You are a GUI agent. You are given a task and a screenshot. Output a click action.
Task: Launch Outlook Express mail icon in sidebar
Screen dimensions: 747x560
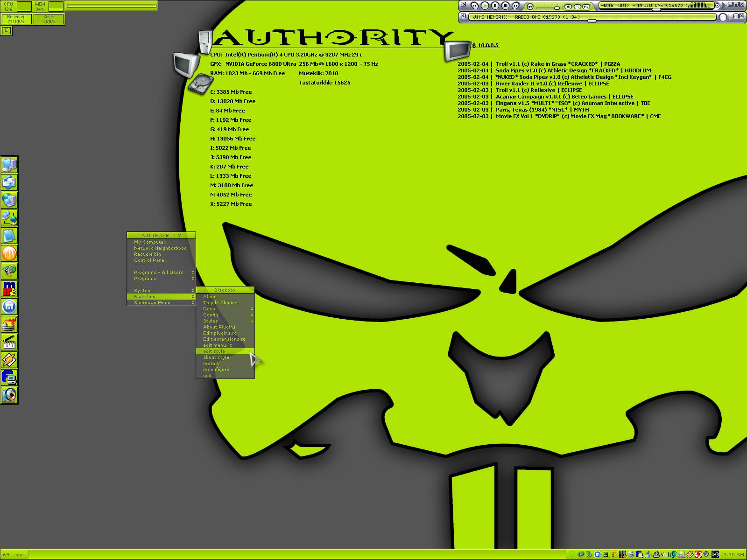(9, 182)
